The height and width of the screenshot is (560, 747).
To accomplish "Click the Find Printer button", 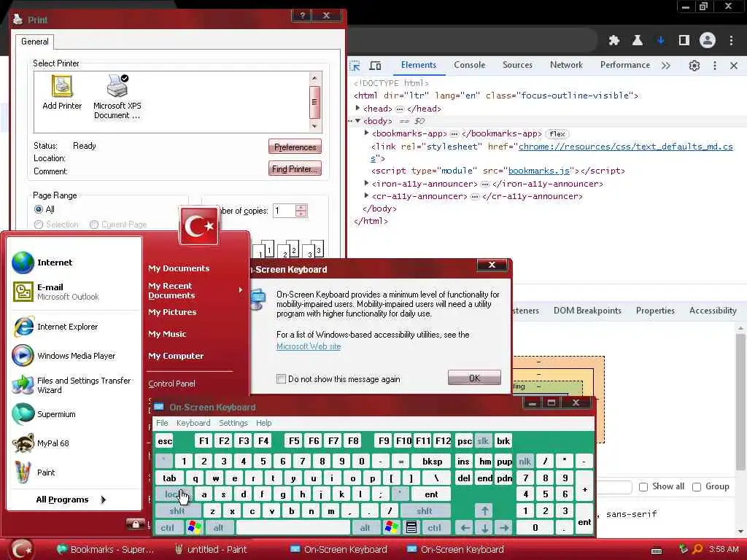I will (x=295, y=168).
